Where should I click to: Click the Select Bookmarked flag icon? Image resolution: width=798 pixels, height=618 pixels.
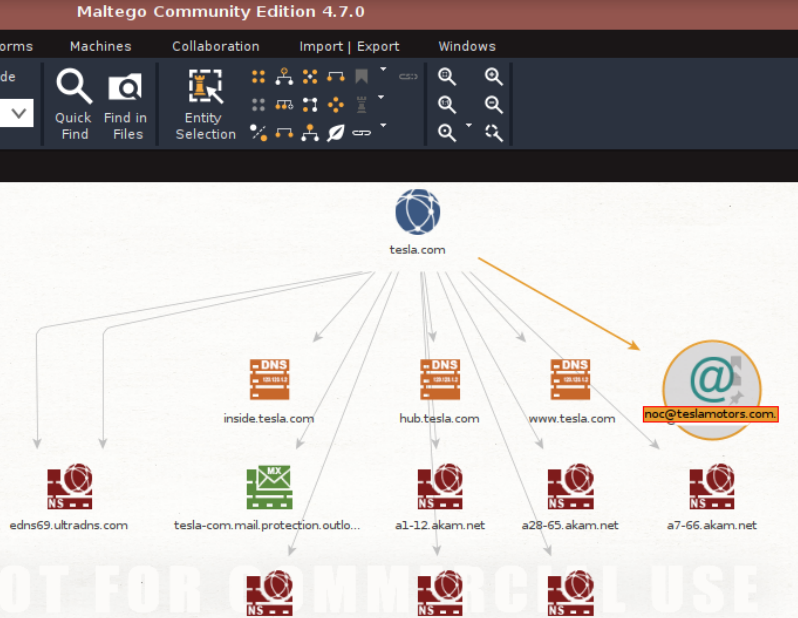pyautogui.click(x=361, y=77)
